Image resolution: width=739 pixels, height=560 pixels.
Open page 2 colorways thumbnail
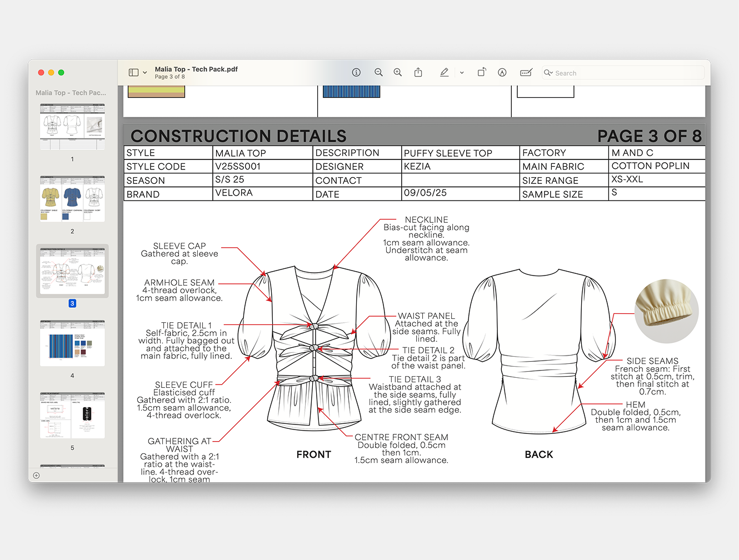point(72,199)
